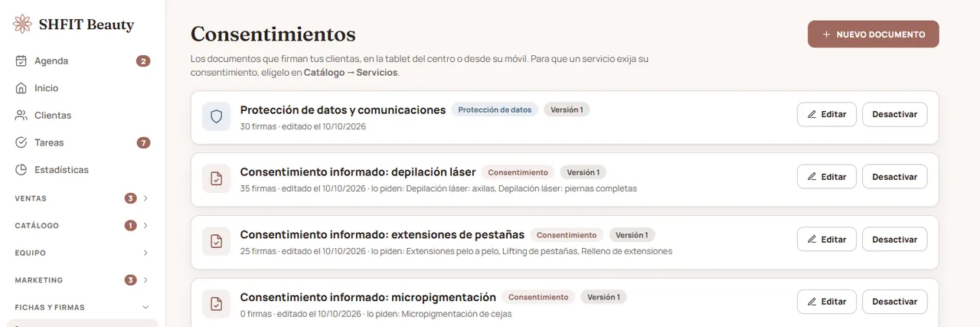This screenshot has width=980, height=327.
Task: Click the '35 firmas' details line
Action: pyautogui.click(x=439, y=188)
